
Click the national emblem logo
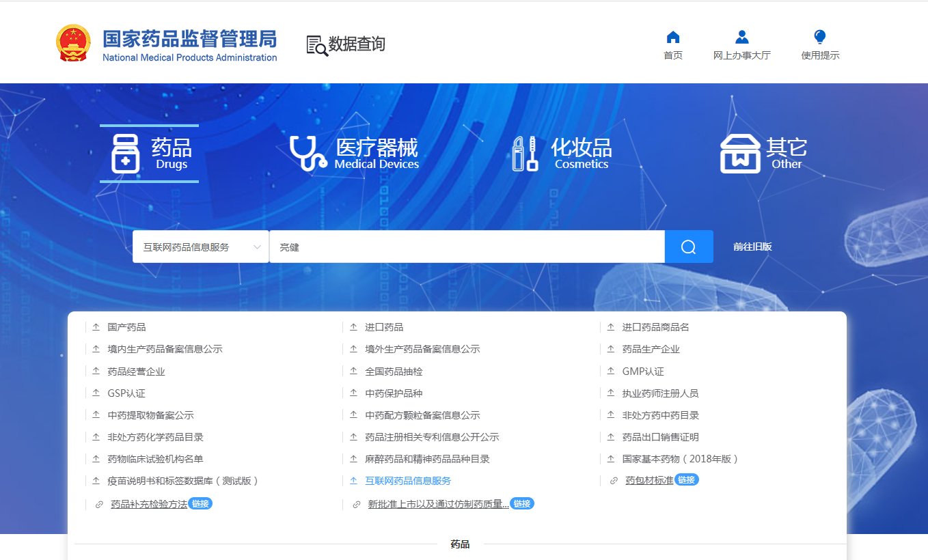click(x=73, y=42)
